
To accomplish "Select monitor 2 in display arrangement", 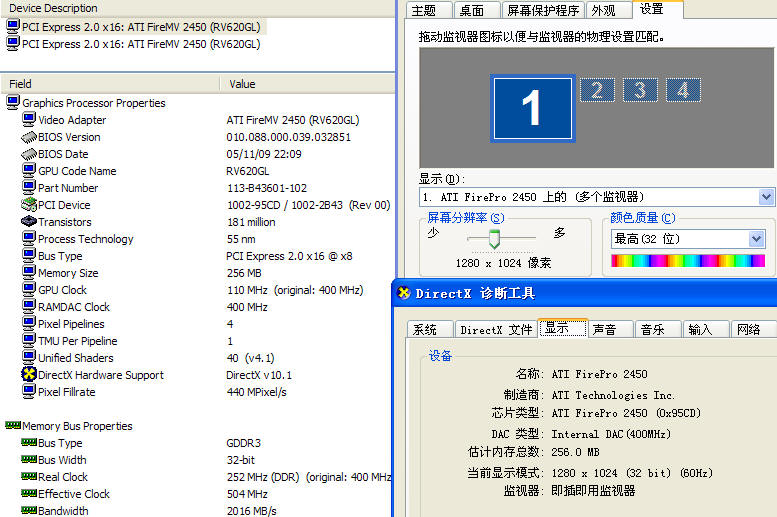I will pos(597,90).
